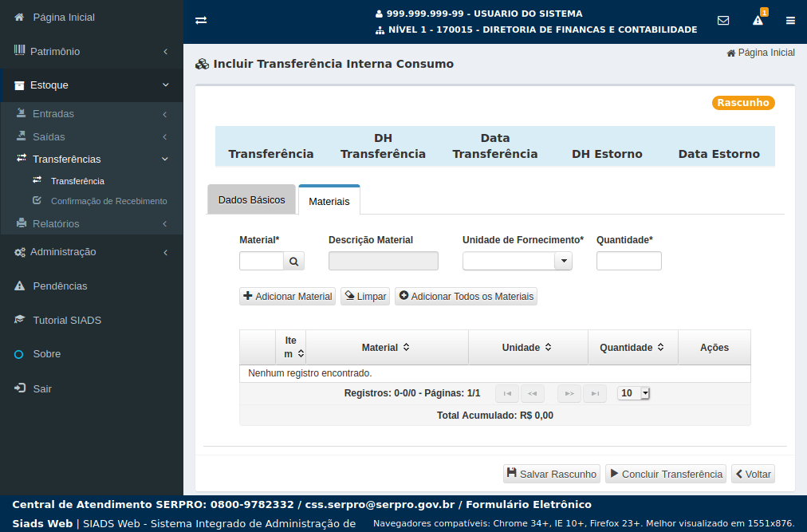Click Adicionar Material button
807x532 pixels.
coord(288,296)
